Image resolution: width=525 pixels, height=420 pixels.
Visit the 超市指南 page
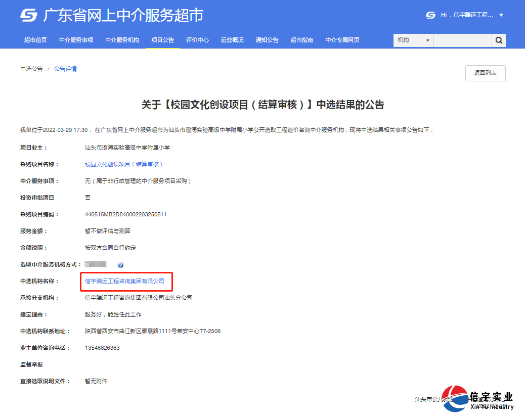click(x=302, y=40)
